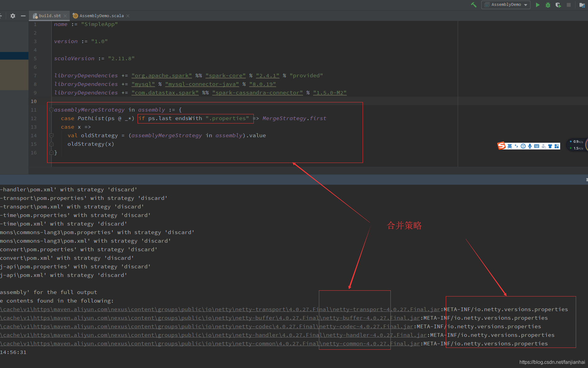The height and width of the screenshot is (368, 588).
Task: Click the "provided" scope string
Action: pos(306,75)
